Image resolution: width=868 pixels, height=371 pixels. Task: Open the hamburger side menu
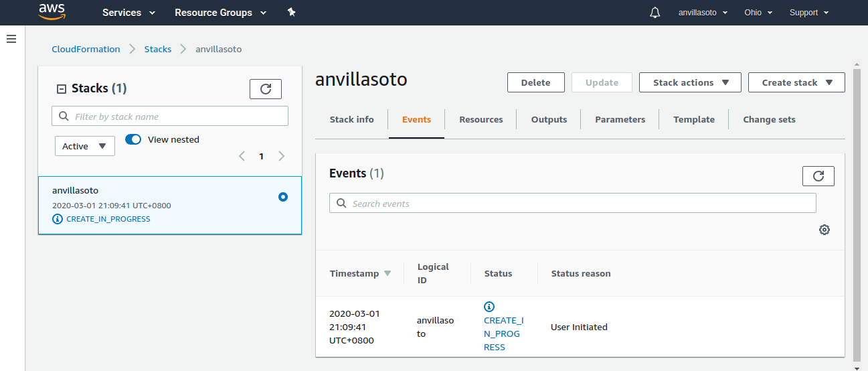pos(11,39)
